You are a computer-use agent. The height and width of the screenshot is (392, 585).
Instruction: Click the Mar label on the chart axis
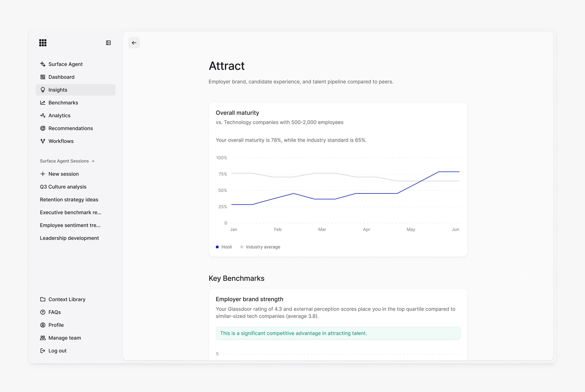point(322,229)
